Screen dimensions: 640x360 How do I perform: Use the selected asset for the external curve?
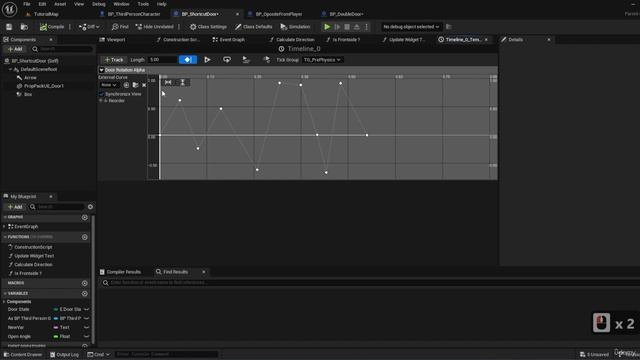126,85
